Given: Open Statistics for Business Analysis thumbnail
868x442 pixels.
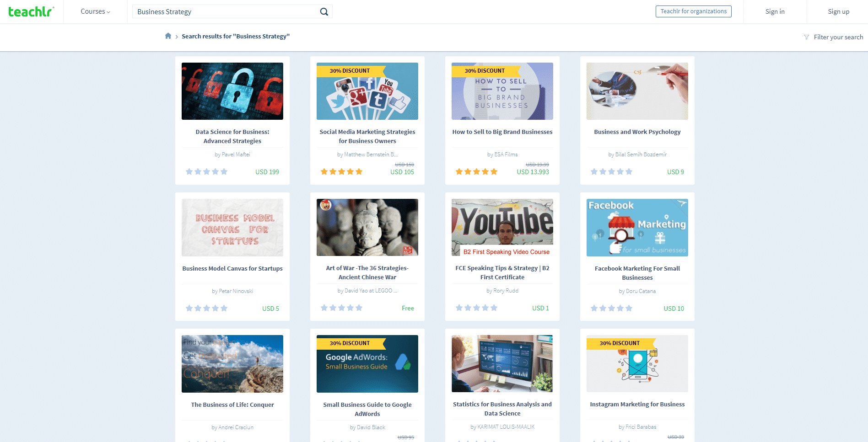Looking at the screenshot, I should (x=502, y=363).
